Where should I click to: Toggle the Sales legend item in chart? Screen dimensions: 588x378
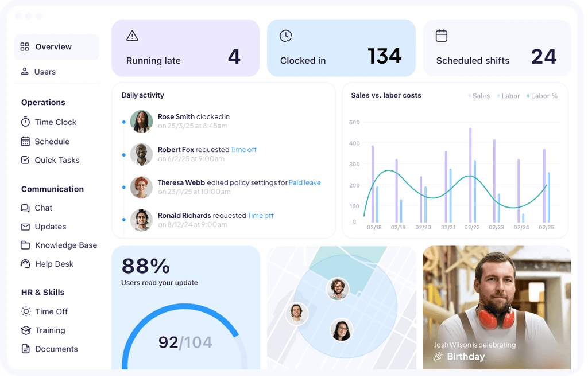[479, 96]
